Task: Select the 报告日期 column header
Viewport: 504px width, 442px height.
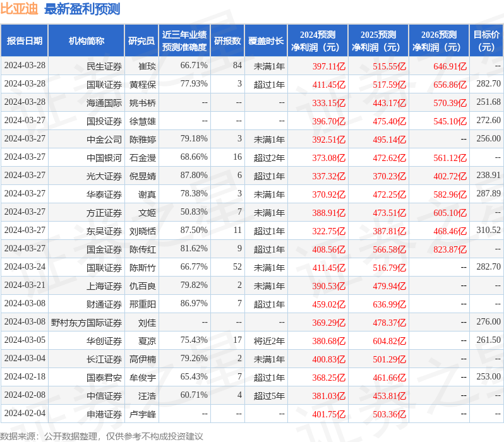Action: [25, 40]
